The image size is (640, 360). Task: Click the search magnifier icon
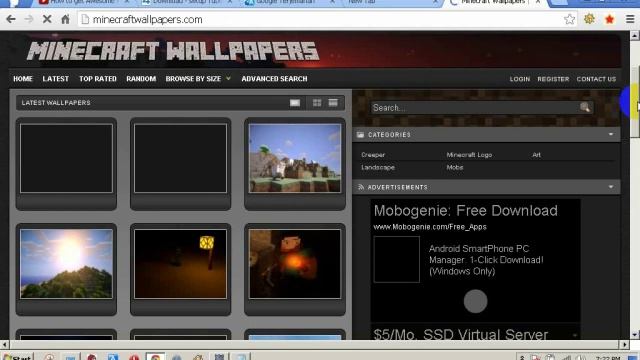click(585, 107)
